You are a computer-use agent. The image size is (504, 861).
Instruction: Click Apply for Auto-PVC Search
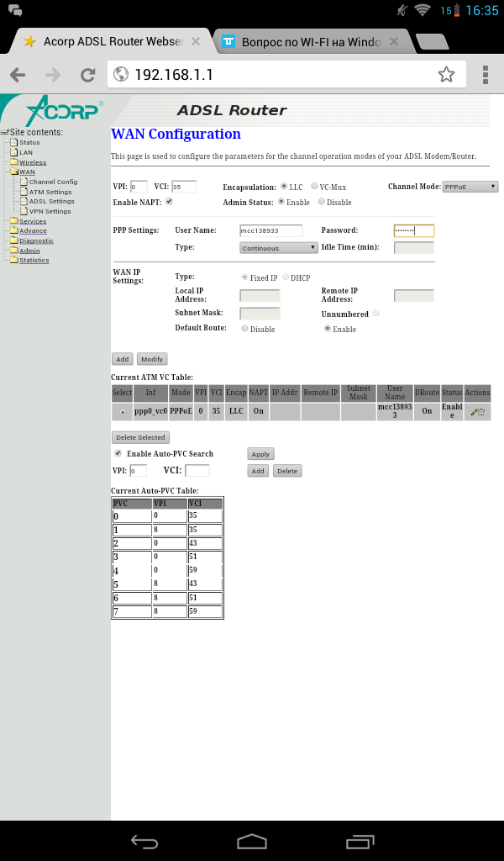point(260,454)
